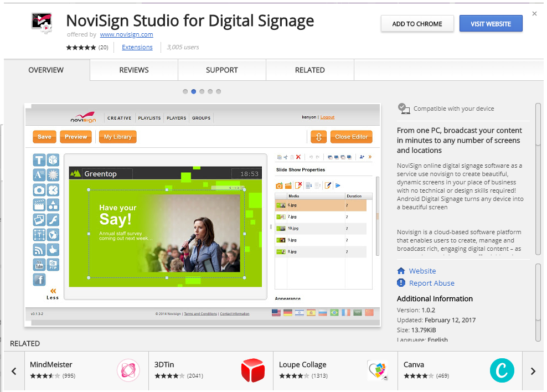Open the Overview tab

click(47, 70)
